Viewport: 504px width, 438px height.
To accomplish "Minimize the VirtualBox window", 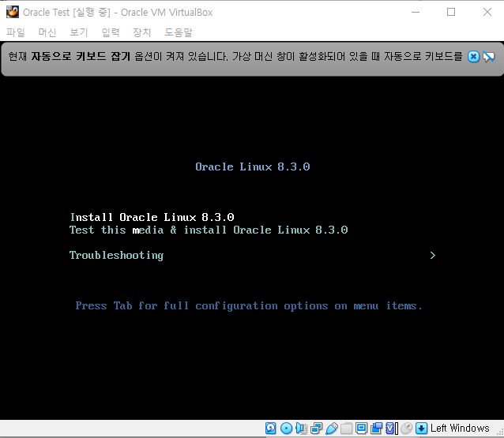I will 416,12.
